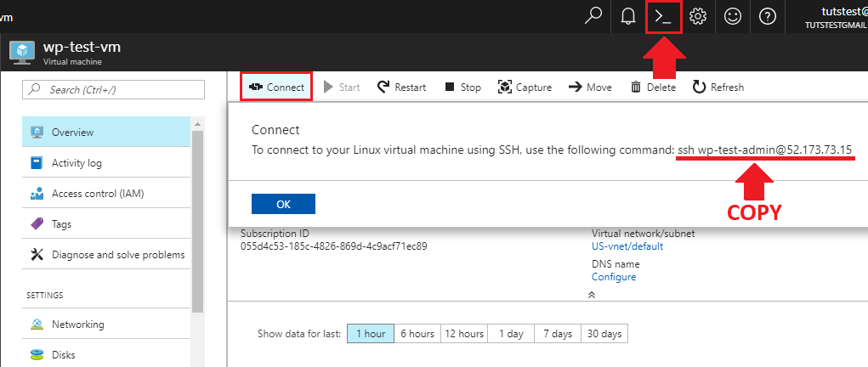The image size is (868, 367).
Task: Move the virtual machine
Action: (590, 87)
